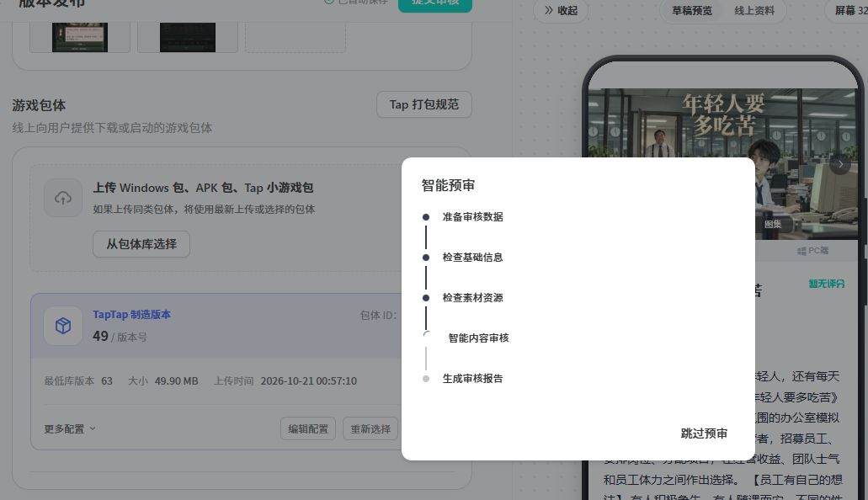The height and width of the screenshot is (500, 868).
Task: Click the 检查基础信息 step
Action: 473,258
